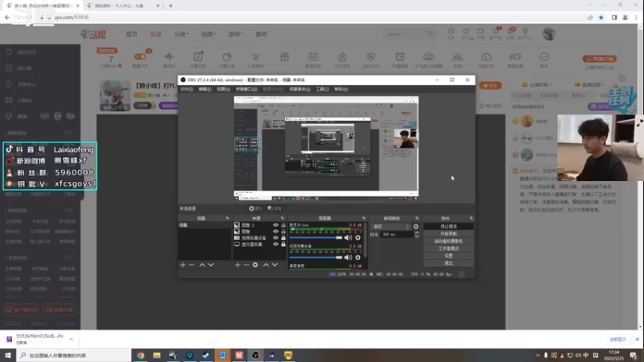Toggle visibility of 图像 source
This screenshot has height=362, width=644.
pos(275,232)
